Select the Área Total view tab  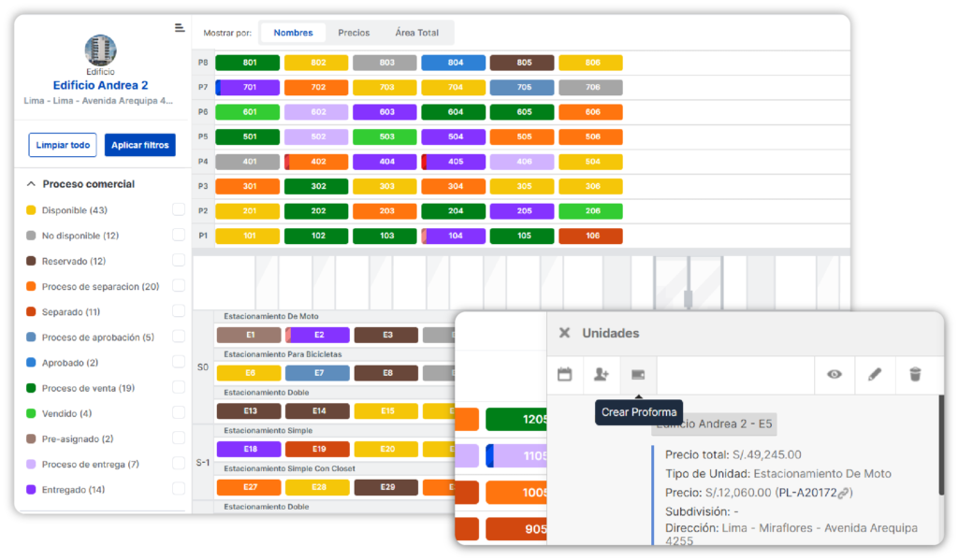[x=416, y=33]
